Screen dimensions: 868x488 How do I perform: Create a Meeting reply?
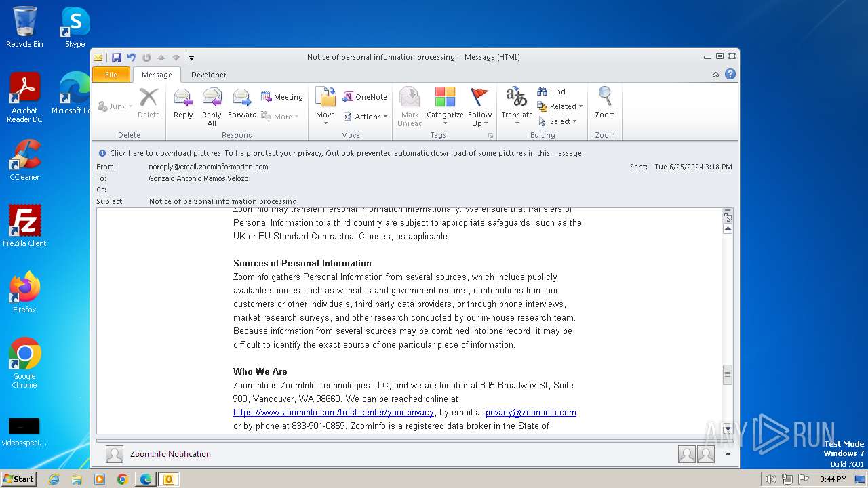282,97
